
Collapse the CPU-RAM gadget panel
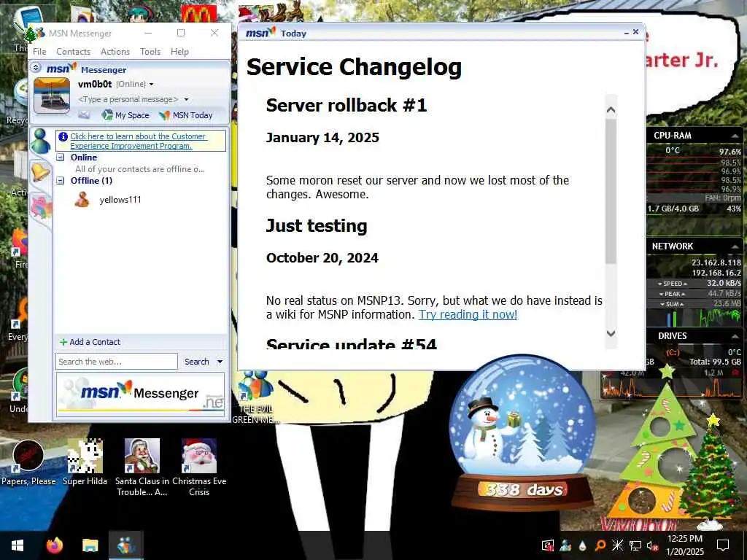735,136
